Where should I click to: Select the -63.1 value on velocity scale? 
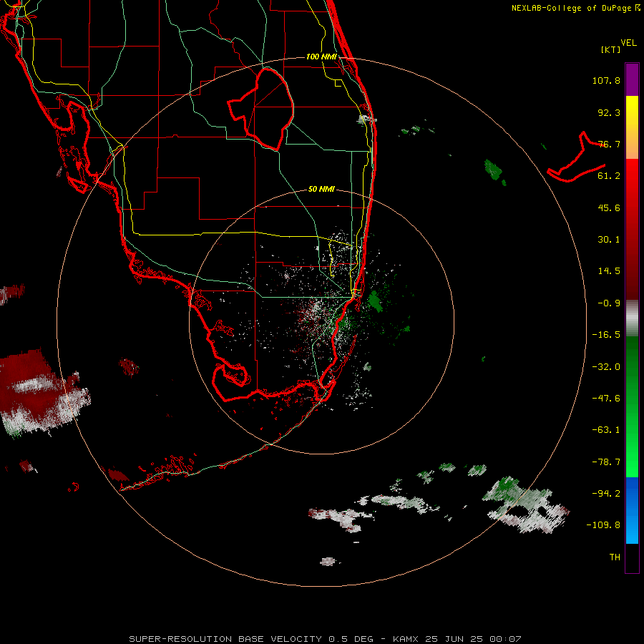coord(606,430)
